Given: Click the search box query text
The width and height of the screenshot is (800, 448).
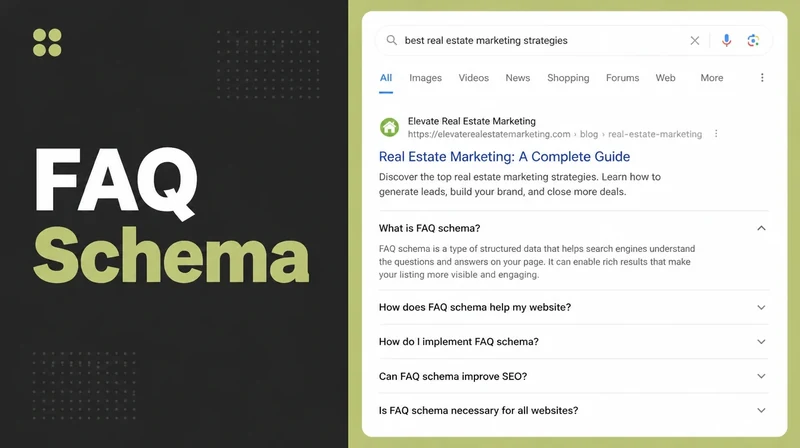Looking at the screenshot, I should pos(486,40).
